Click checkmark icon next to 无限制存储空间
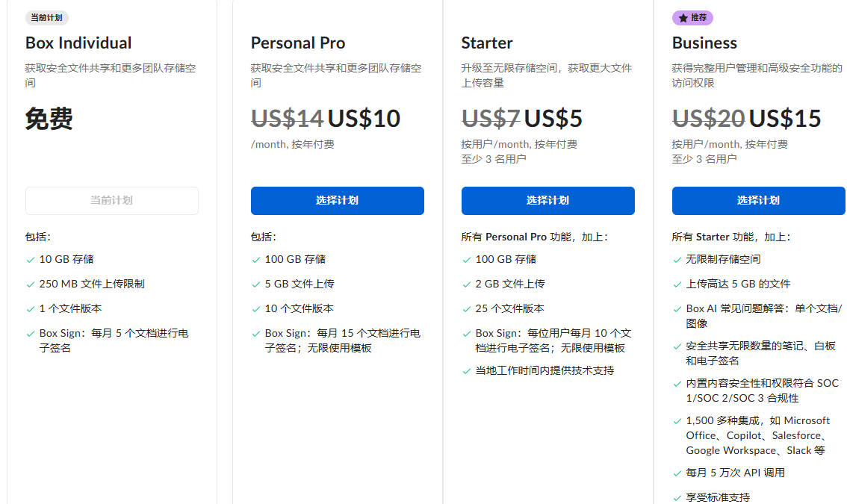 677,260
